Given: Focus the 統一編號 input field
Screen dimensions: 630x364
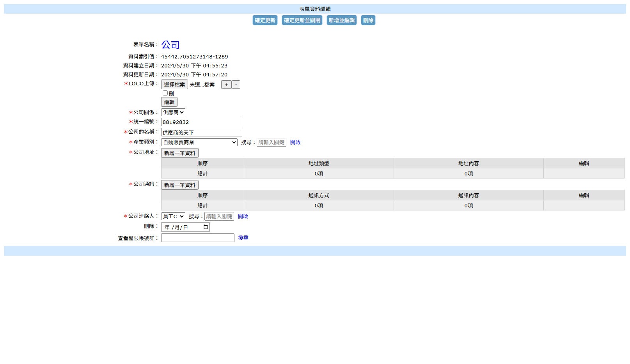Looking at the screenshot, I should pyautogui.click(x=202, y=122).
